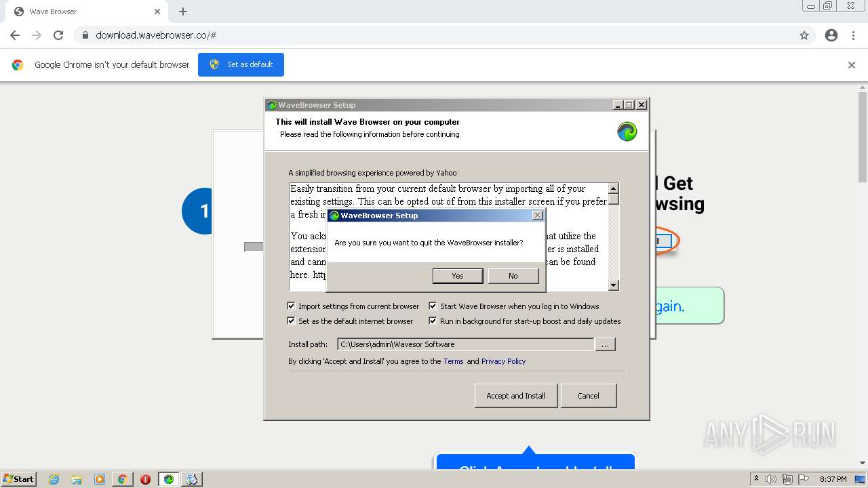Click the Cancel button in setup
868x488 pixels.
589,396
